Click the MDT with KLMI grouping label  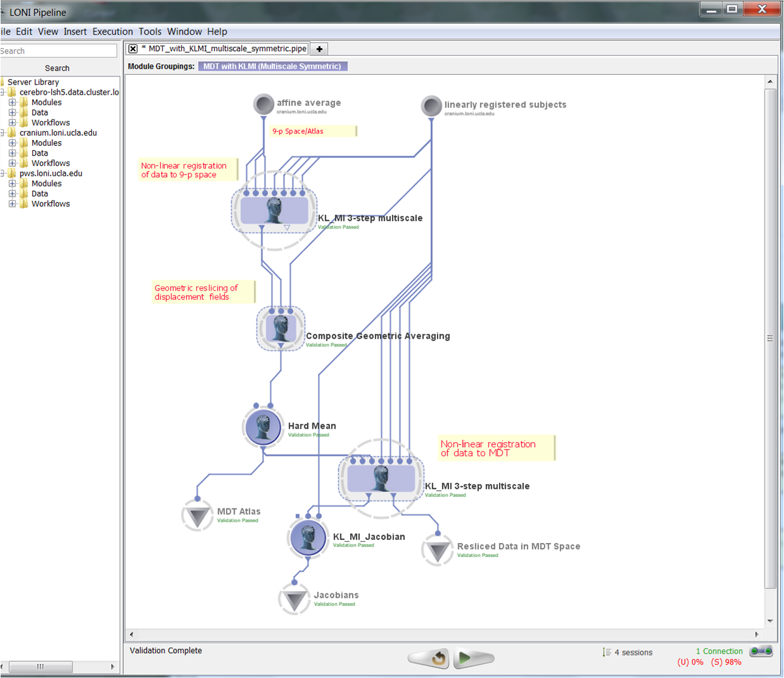tap(272, 66)
